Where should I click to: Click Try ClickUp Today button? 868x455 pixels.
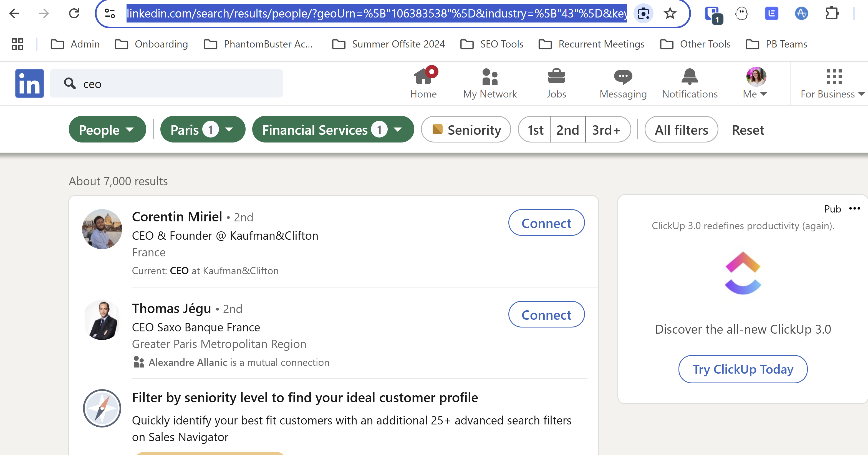click(x=743, y=369)
